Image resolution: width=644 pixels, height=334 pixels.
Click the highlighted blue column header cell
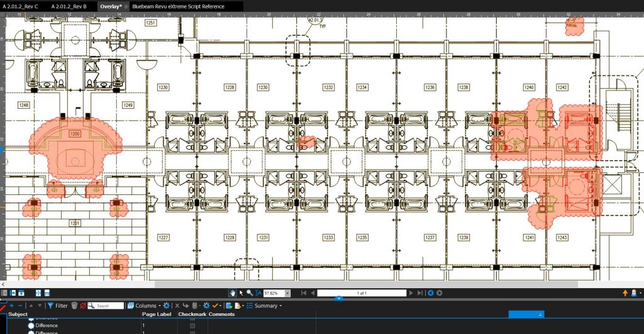526,315
